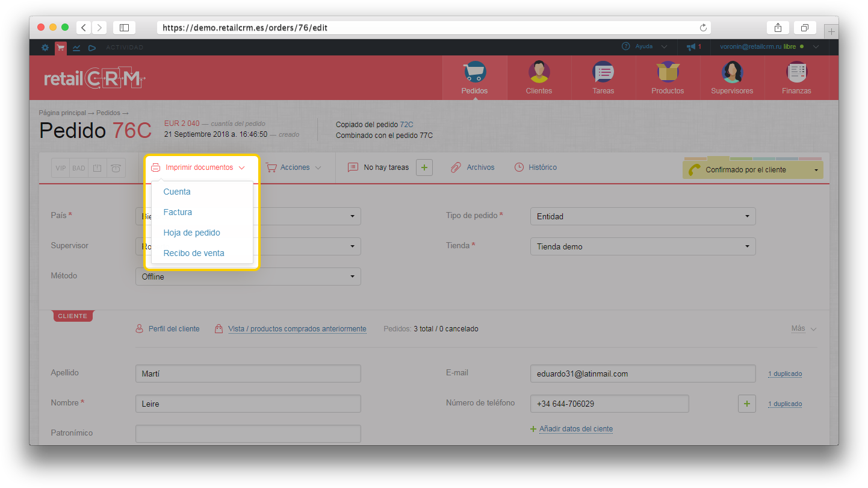The height and width of the screenshot is (488, 868).
Task: Open the Tienda demo dropdown
Action: point(642,246)
